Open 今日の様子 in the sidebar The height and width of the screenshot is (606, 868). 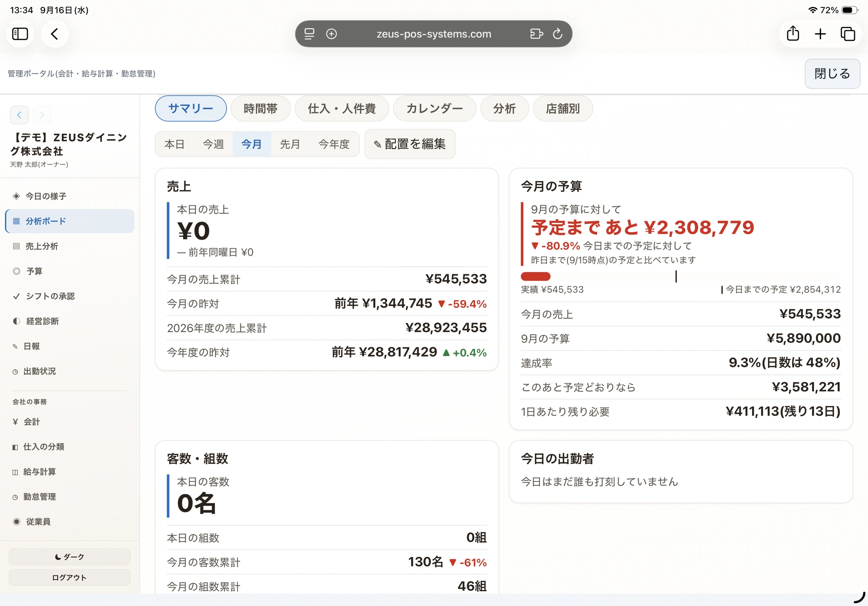69,196
